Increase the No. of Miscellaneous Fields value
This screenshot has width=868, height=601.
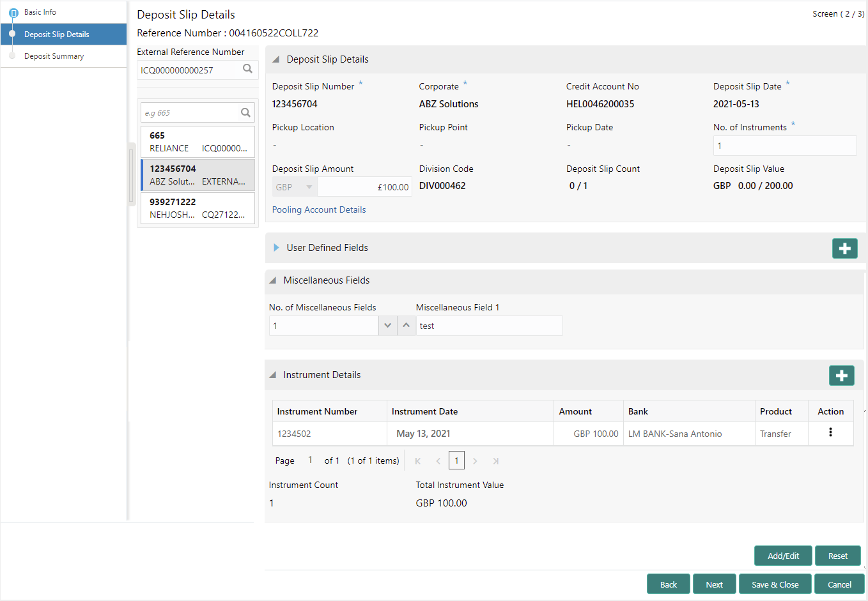point(406,326)
